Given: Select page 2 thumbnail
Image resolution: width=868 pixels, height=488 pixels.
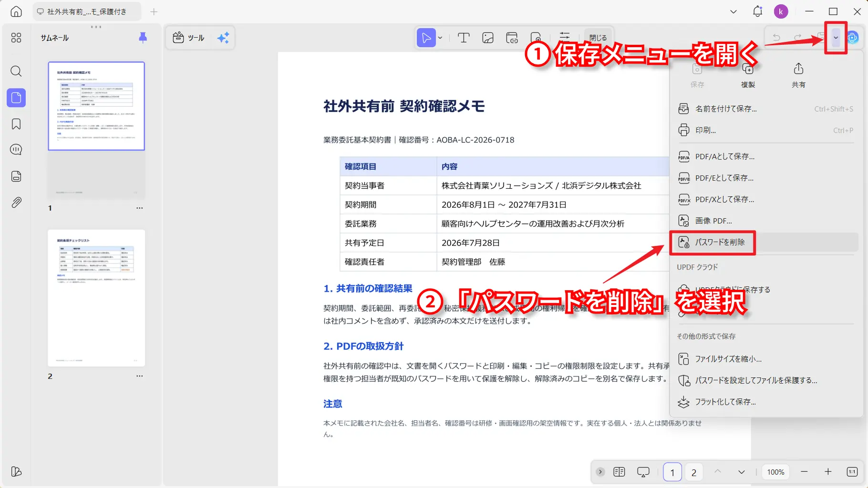Looking at the screenshot, I should 96,298.
